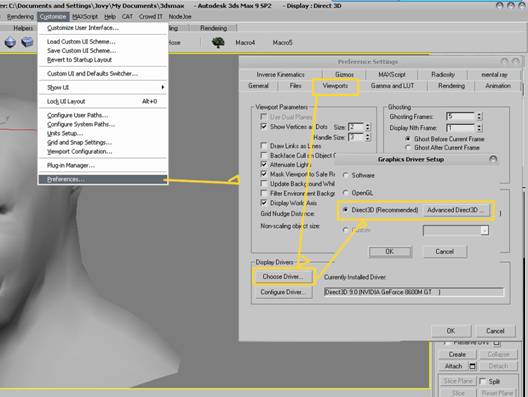Toggle Show Vertices as Dots checkbox
Viewport: 528px width, 397px height.
coord(264,127)
